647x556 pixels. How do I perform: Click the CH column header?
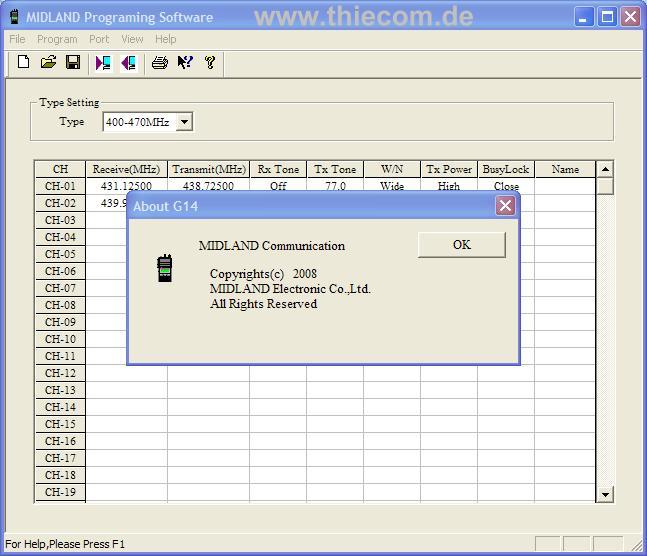pos(60,169)
